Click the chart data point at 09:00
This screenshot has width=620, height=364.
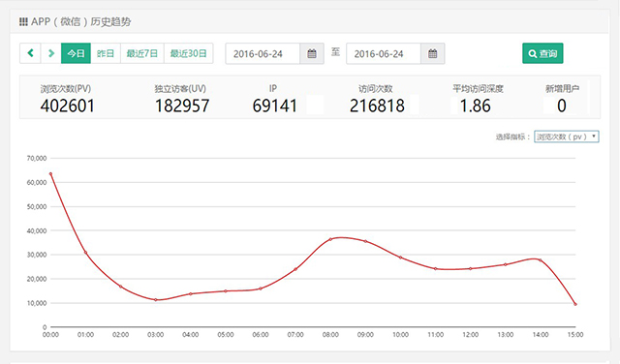(x=365, y=241)
